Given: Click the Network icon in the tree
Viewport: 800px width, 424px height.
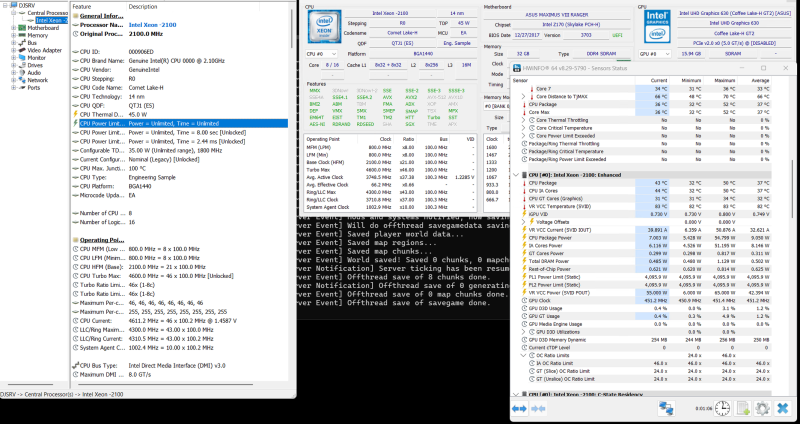Looking at the screenshot, I should [22, 80].
